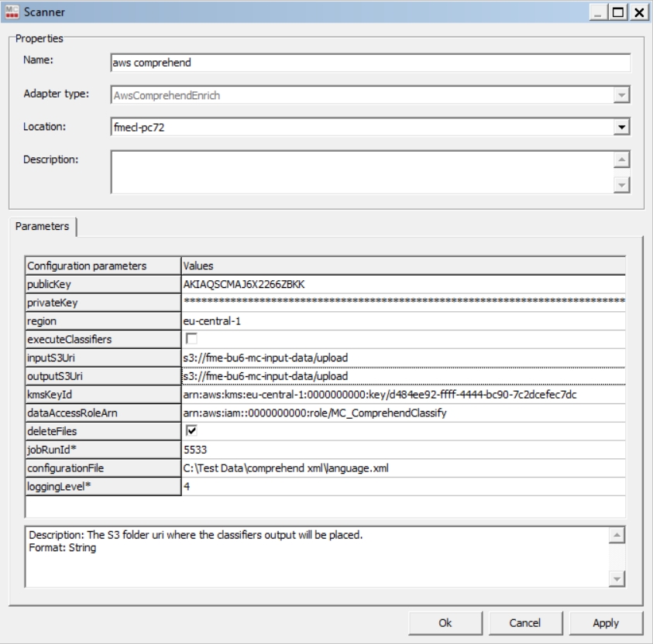This screenshot has width=653, height=644.
Task: Select the Parameters tab
Action: 42,227
